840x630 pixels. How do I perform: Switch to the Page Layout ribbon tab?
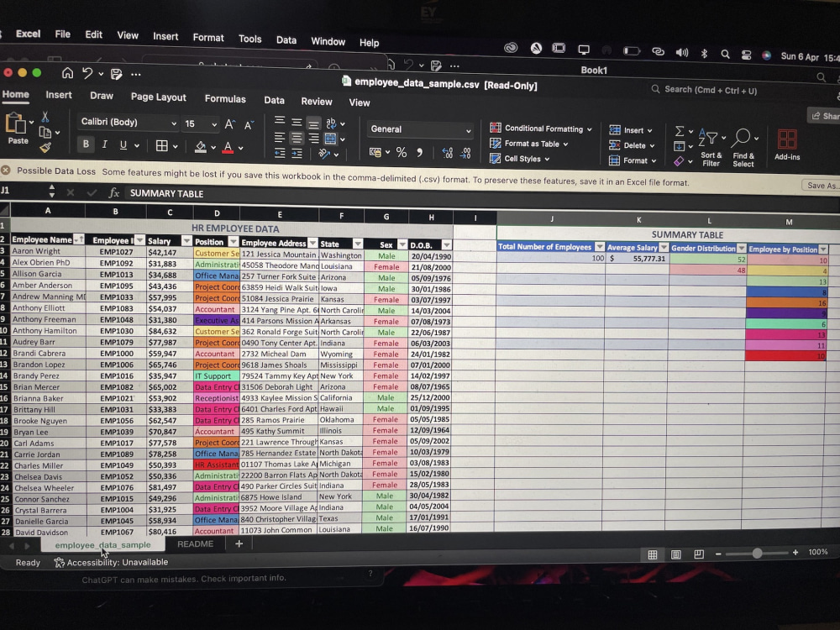159,97
